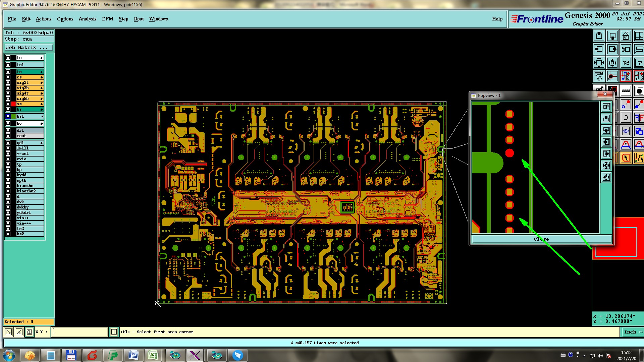Open the Edit menu

click(x=26, y=19)
